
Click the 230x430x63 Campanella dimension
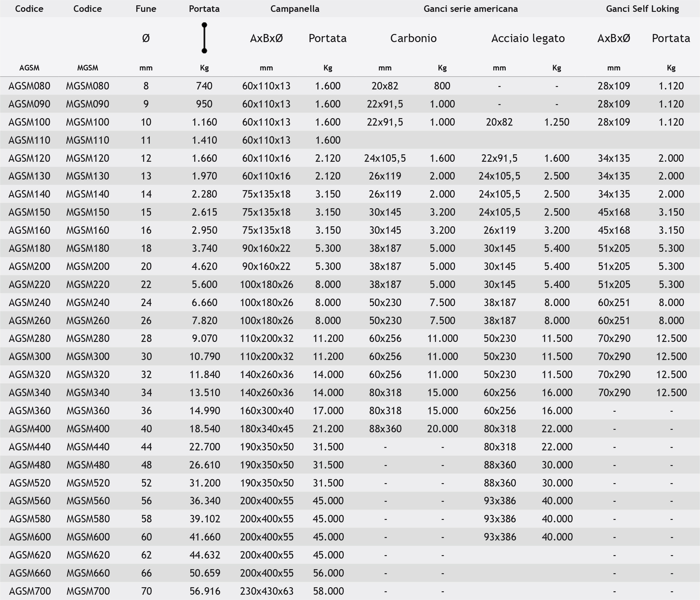pyautogui.click(x=267, y=591)
